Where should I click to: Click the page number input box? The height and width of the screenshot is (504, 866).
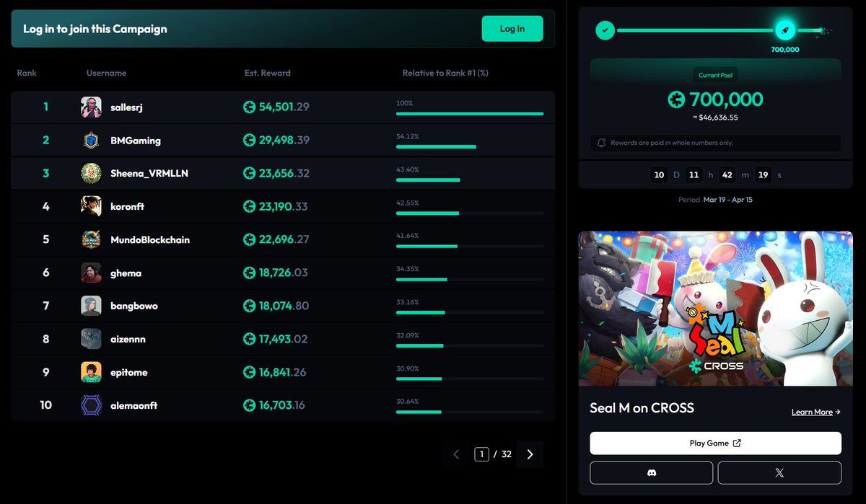coord(481,454)
